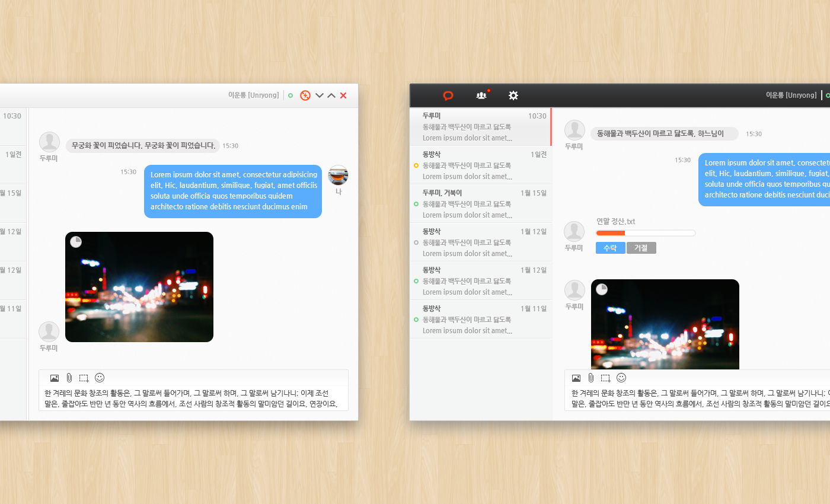This screenshot has height=504, width=830.
Task: Open 두루미, 거북이 group conversation
Action: click(480, 203)
